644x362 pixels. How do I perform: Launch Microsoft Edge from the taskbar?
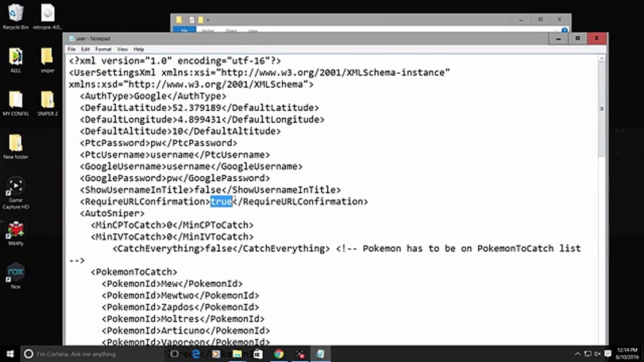(196, 354)
